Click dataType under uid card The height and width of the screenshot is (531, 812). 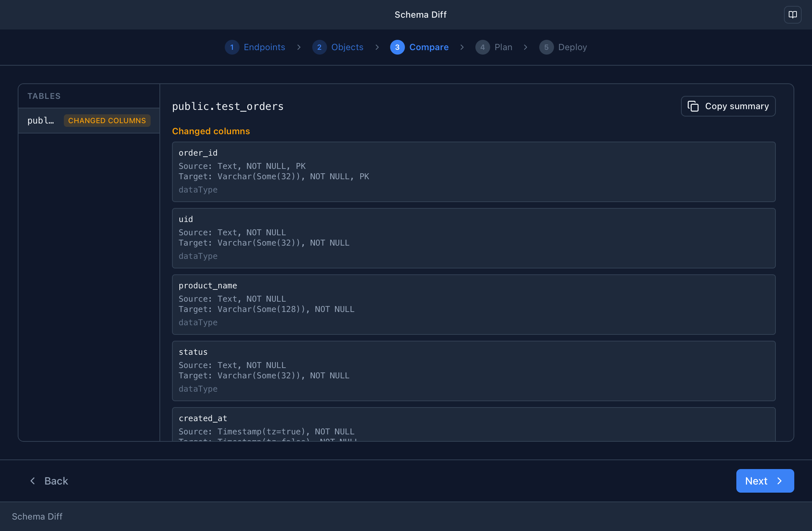click(198, 256)
